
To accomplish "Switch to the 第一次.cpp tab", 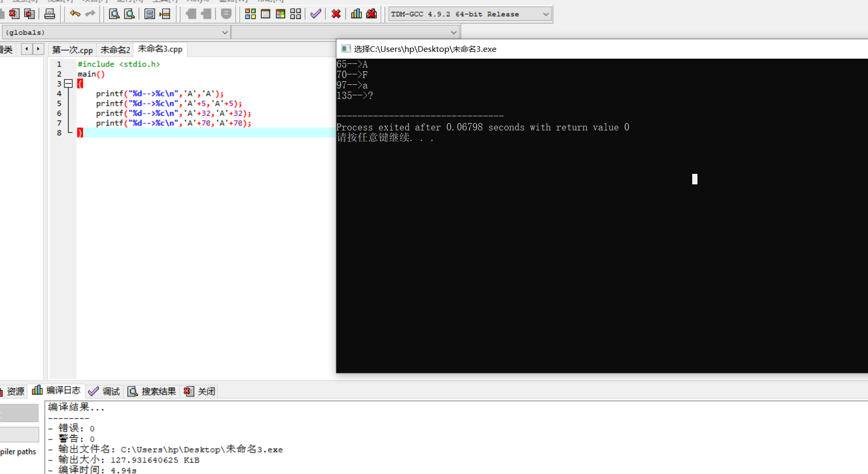I will [72, 50].
